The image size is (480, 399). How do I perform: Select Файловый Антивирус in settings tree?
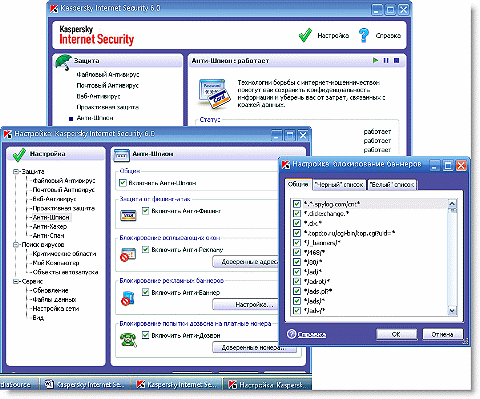pyautogui.click(x=64, y=181)
